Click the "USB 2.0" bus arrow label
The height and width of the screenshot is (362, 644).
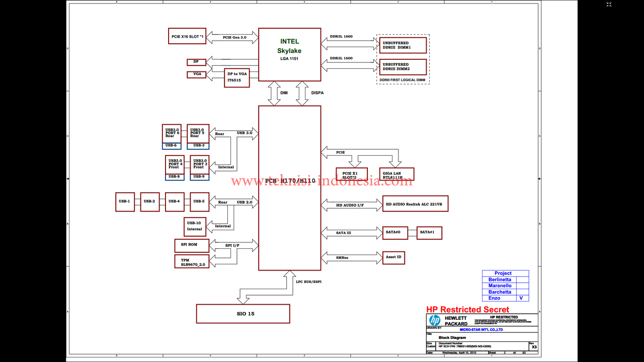(x=245, y=202)
